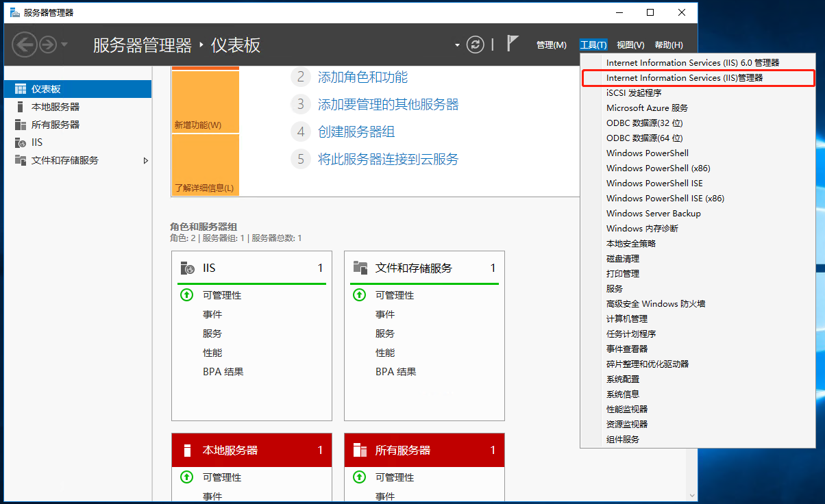Open 组件服务 menu entry
Viewport: 825px width, 504px height.
pyautogui.click(x=698, y=439)
